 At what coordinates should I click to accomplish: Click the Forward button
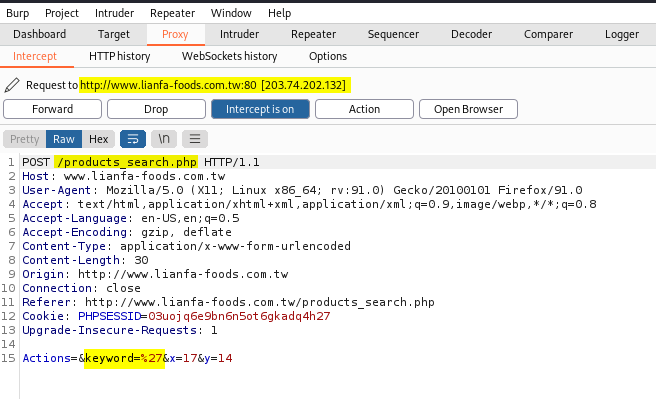(52, 109)
